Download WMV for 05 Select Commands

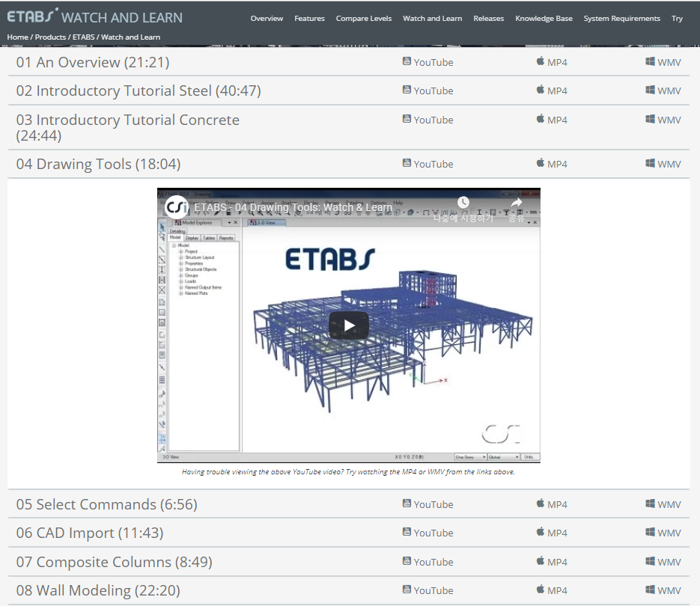(663, 504)
